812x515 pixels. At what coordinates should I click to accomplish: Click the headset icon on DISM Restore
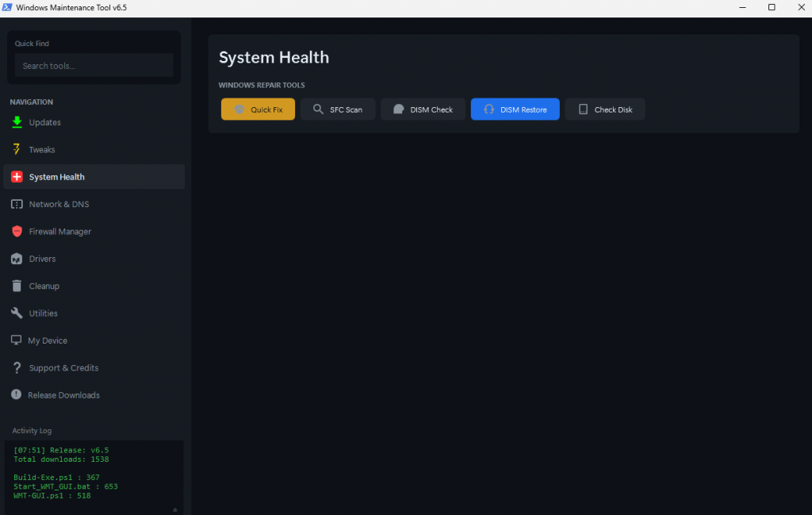488,109
